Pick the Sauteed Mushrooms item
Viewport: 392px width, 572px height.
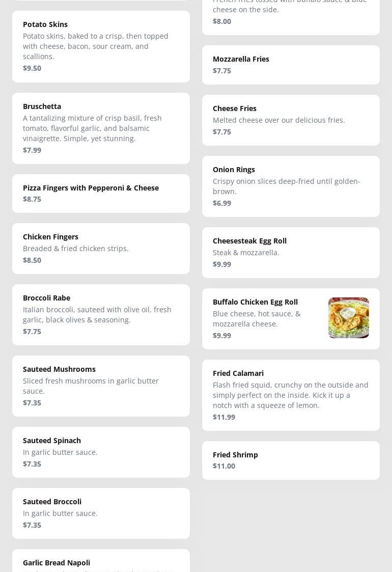101,386
